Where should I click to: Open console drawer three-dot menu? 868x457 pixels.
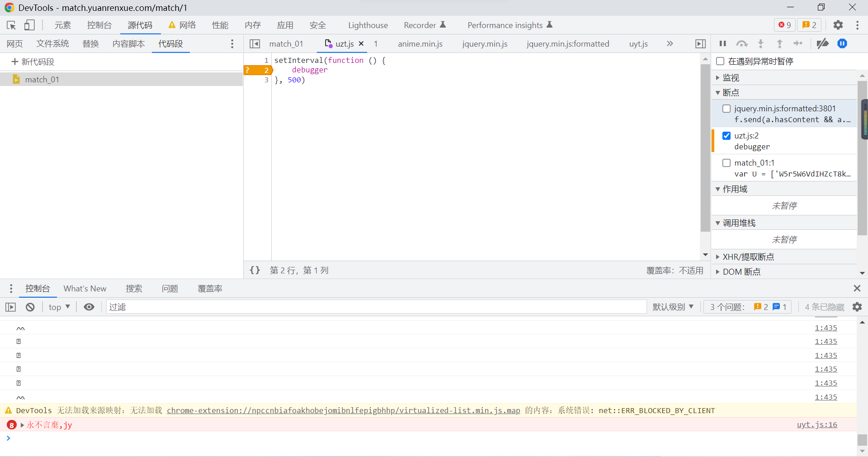click(x=11, y=289)
